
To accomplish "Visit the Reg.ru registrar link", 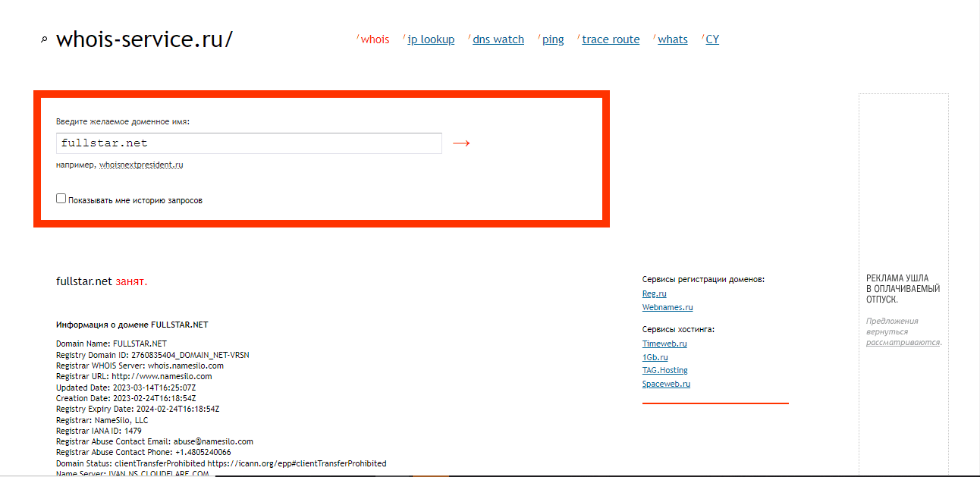I will point(654,293).
